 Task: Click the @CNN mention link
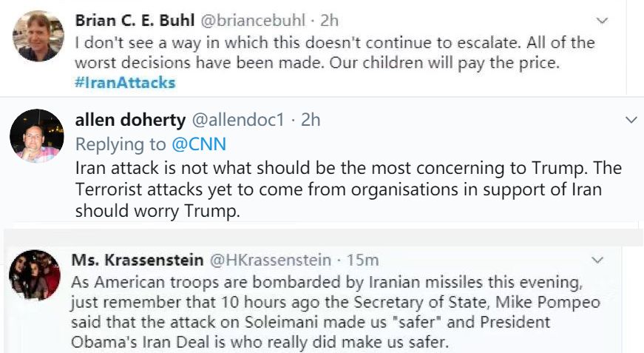click(199, 144)
